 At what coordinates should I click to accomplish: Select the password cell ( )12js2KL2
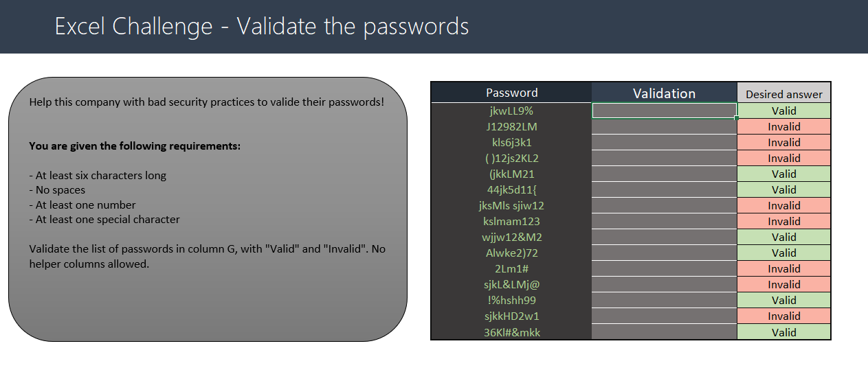(511, 158)
